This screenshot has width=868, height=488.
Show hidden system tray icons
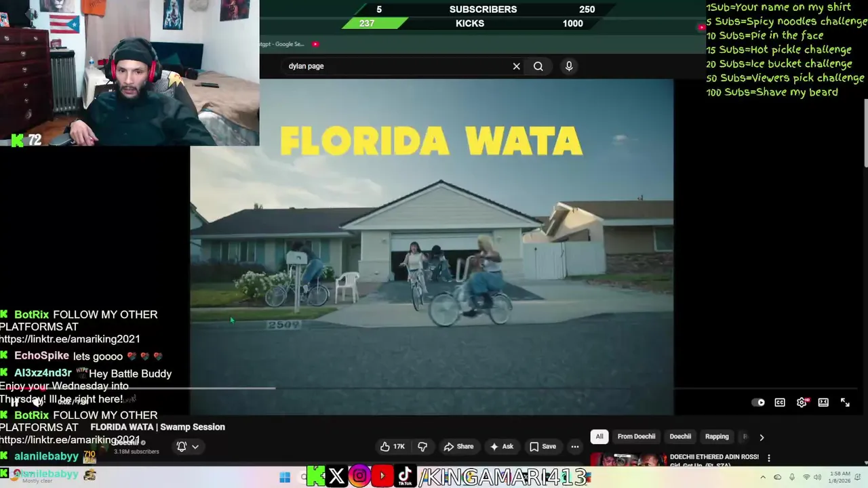[x=763, y=477]
